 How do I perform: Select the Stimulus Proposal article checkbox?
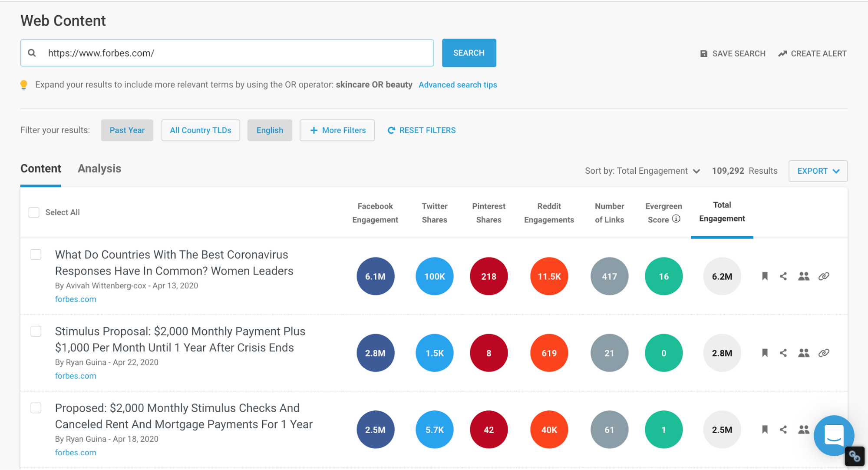point(36,331)
